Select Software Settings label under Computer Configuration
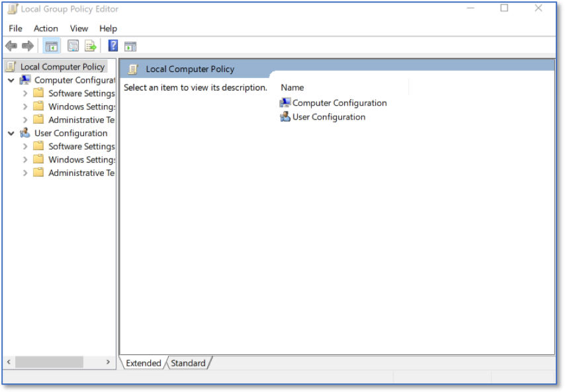 coord(82,93)
